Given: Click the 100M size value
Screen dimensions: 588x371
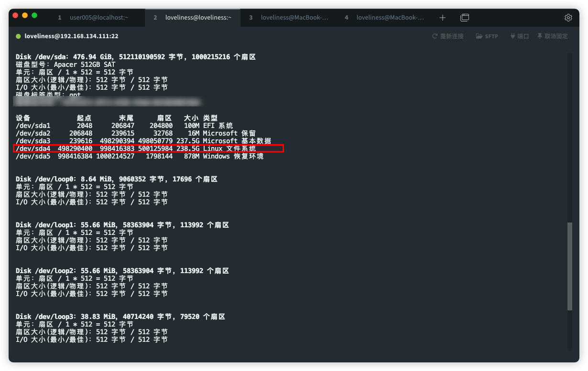Looking at the screenshot, I should [x=191, y=126].
